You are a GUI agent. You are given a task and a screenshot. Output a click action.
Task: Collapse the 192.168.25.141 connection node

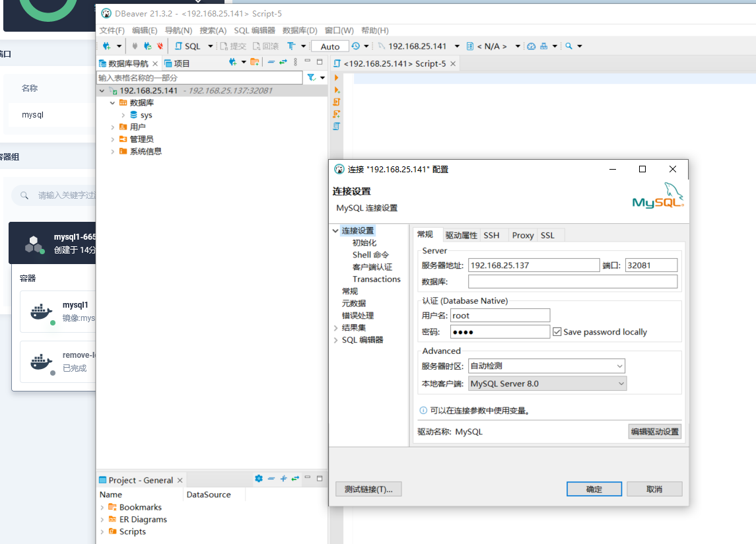pyautogui.click(x=102, y=90)
